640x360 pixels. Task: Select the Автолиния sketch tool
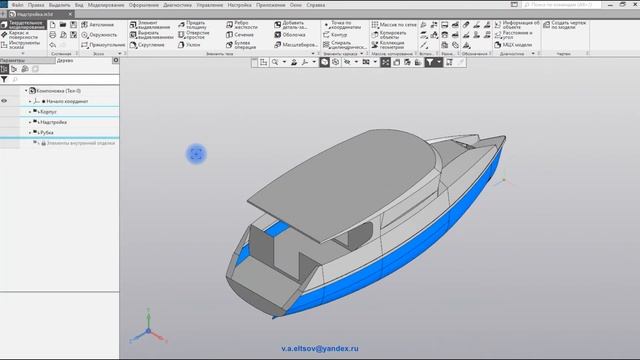[x=98, y=25]
